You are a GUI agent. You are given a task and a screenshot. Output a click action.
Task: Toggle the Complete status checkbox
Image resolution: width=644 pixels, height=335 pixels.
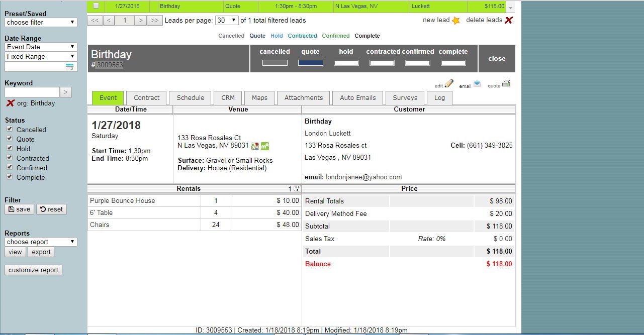tap(9, 177)
